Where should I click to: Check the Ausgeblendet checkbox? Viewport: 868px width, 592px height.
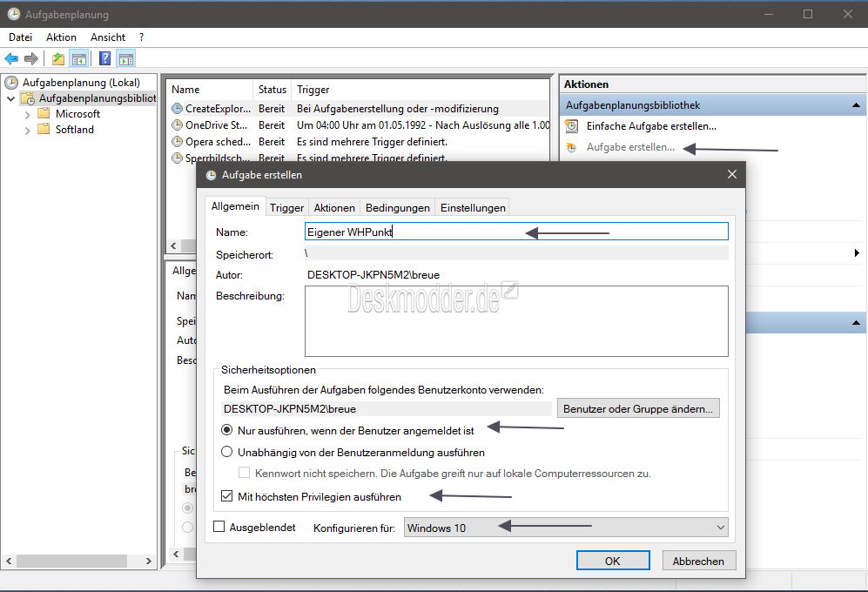pyautogui.click(x=219, y=527)
